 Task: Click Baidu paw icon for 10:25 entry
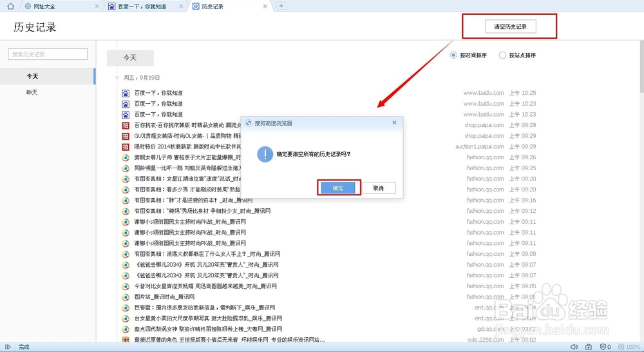tap(126, 93)
